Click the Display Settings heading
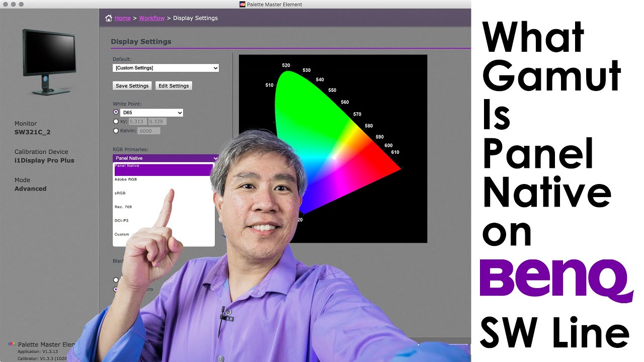 pos(141,42)
